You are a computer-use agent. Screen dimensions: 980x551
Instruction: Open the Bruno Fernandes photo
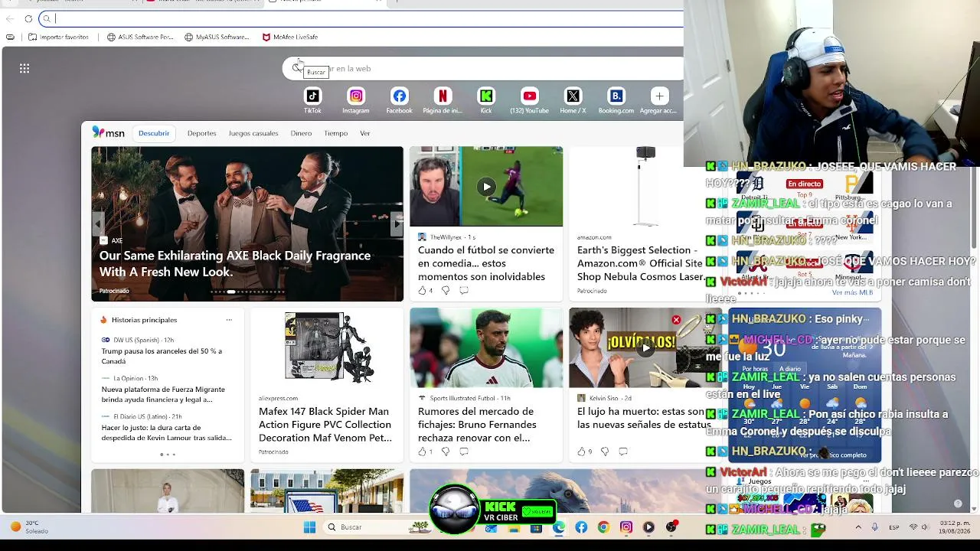click(486, 347)
